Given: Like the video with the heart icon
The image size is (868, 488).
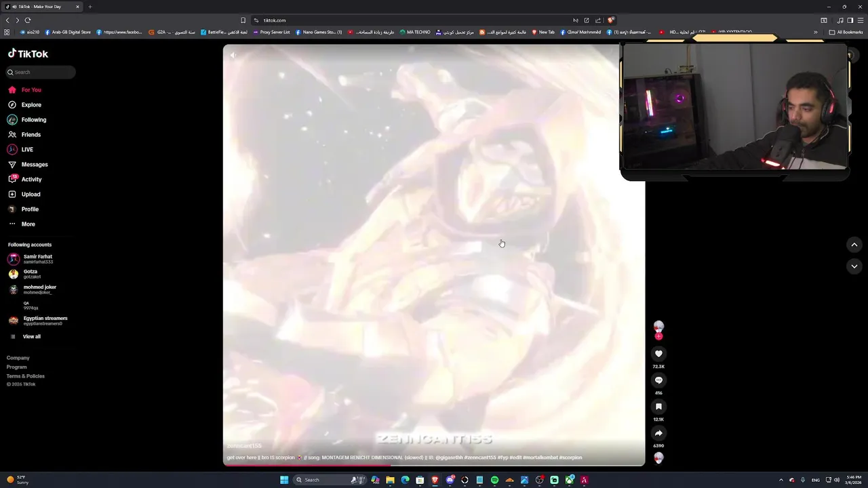Looking at the screenshot, I should (658, 353).
